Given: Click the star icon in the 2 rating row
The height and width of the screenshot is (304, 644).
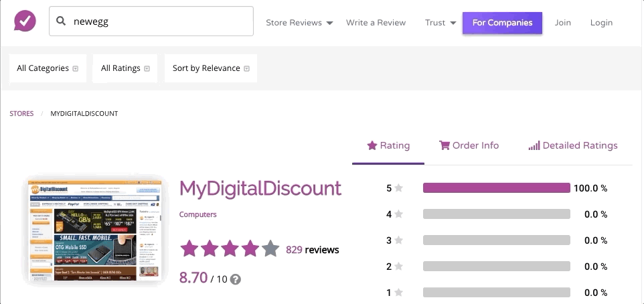Looking at the screenshot, I should pos(398,267).
